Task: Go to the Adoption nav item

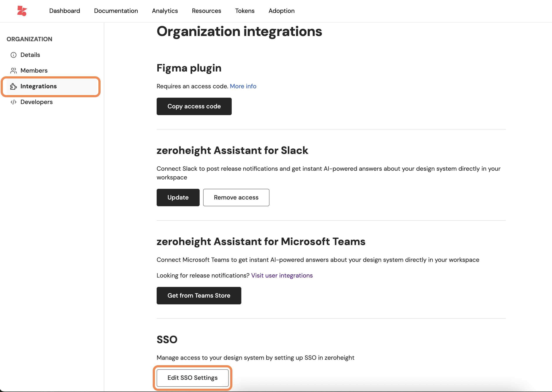Action: click(x=281, y=11)
